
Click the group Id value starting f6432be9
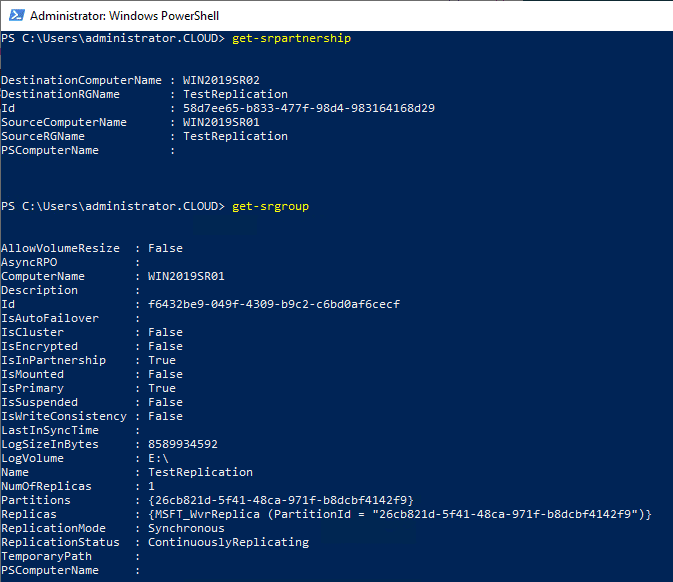pyautogui.click(x=273, y=304)
